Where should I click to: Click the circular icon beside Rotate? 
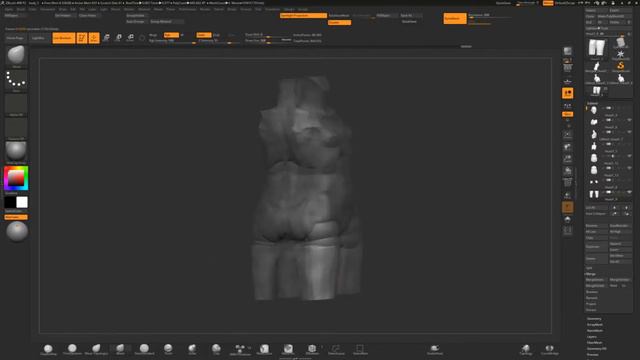coord(142,38)
